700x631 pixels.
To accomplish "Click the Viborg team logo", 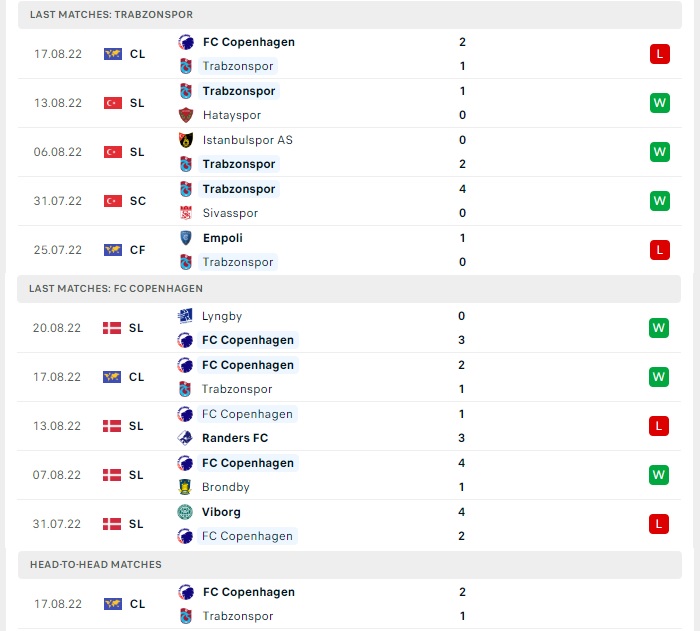I will click(x=185, y=512).
